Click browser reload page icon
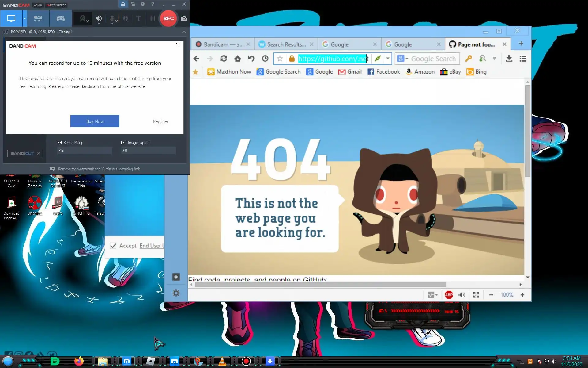Screen dimensions: 588x368 [224, 59]
